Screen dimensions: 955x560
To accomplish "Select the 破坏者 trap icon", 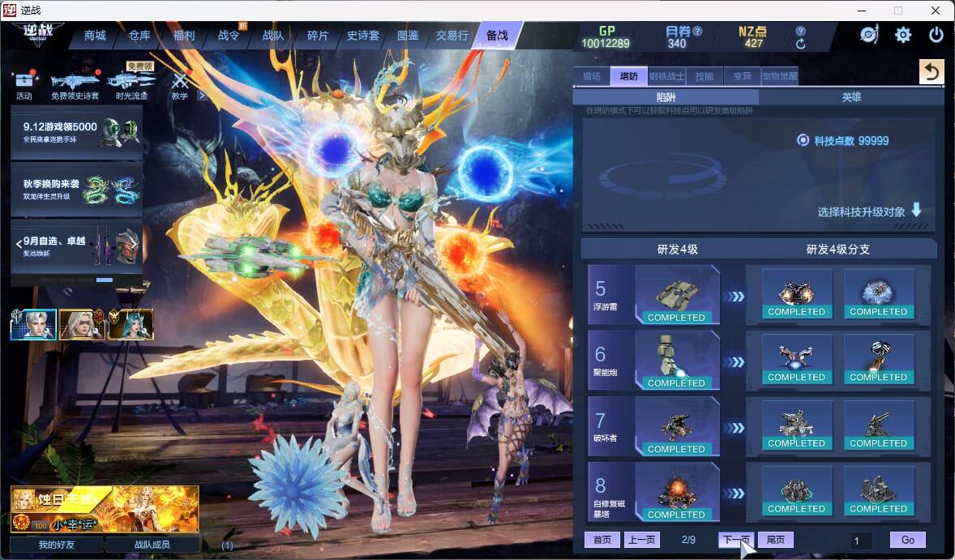I will pos(677,426).
